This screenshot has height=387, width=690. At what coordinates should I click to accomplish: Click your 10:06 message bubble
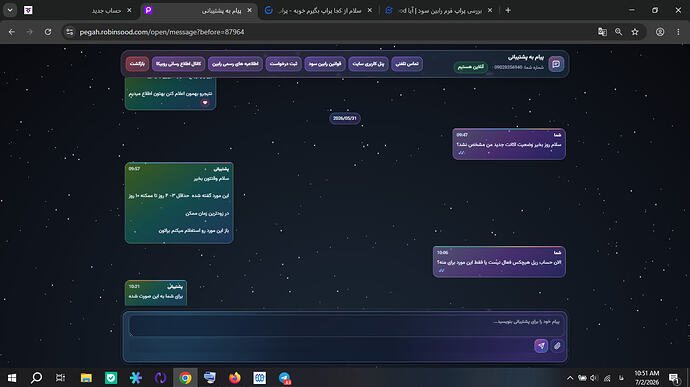499,262
